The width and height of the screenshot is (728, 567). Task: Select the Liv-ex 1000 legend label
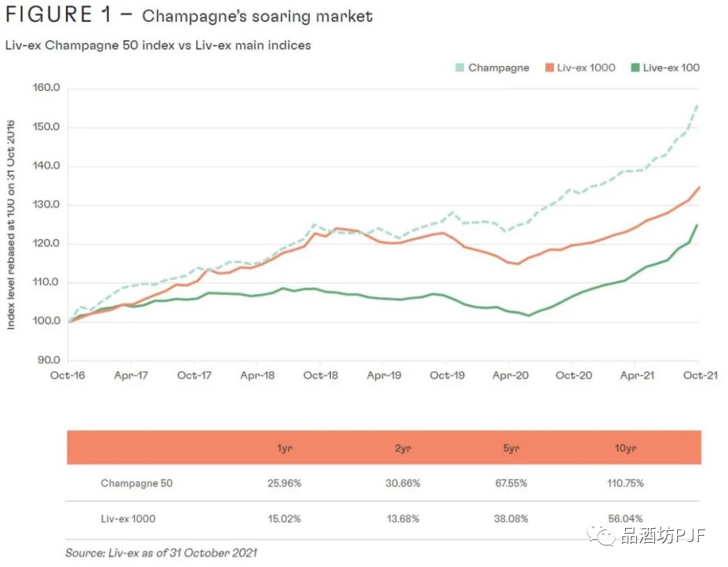[x=585, y=67]
